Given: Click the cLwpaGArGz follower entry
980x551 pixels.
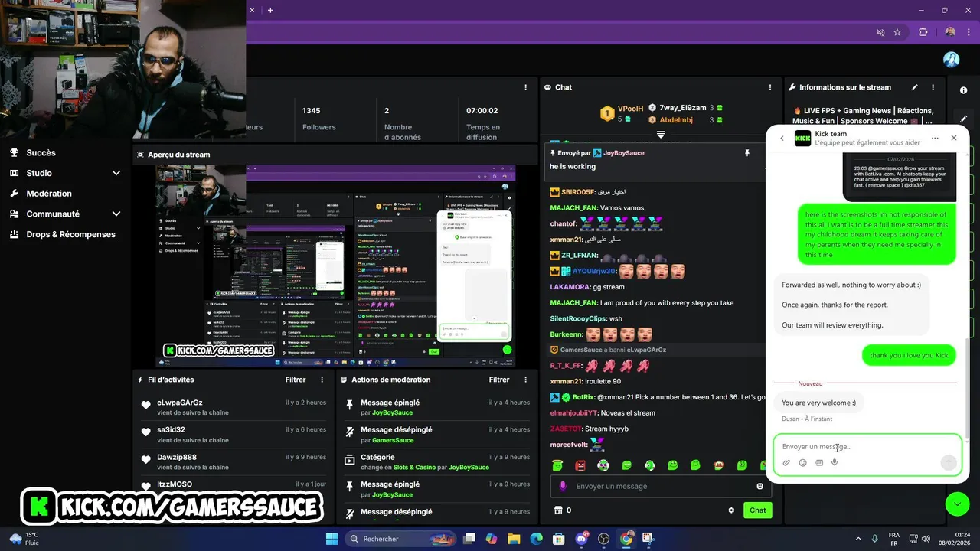Looking at the screenshot, I should (x=234, y=407).
